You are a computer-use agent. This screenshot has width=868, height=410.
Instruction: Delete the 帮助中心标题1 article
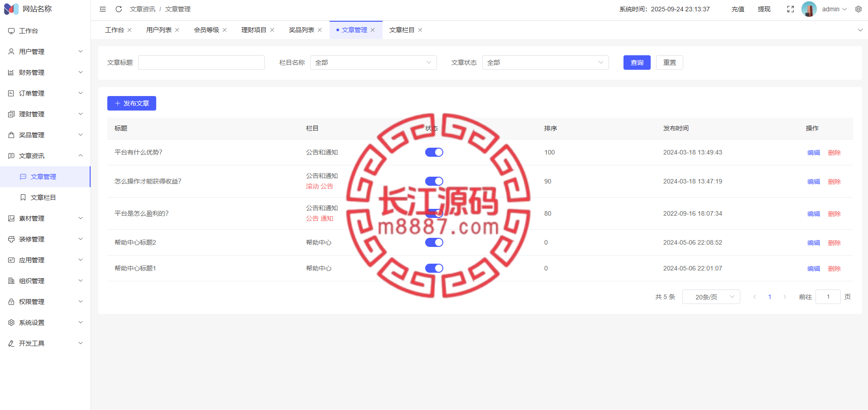tap(834, 269)
